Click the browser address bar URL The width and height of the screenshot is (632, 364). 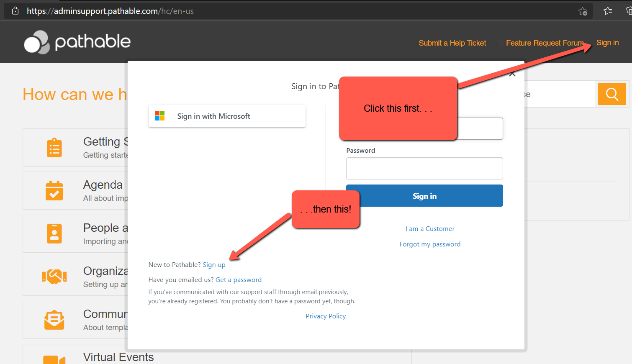[110, 11]
